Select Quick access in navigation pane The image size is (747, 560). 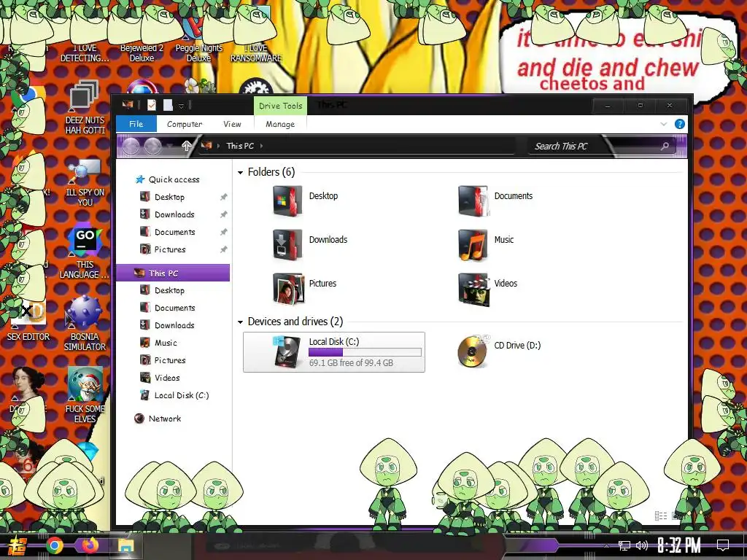[x=174, y=179]
